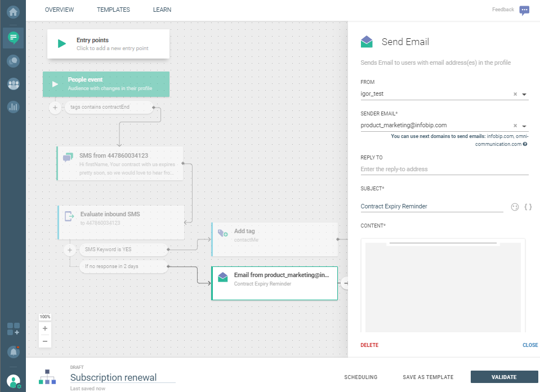Zoom in the canvas with plus
This screenshot has height=392, width=540.
coord(45,328)
